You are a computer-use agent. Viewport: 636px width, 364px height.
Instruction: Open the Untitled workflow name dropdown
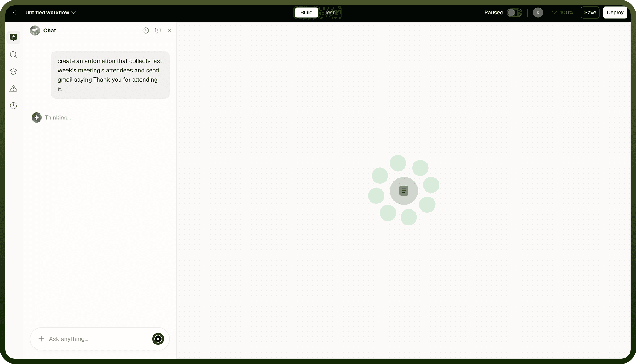click(x=51, y=13)
